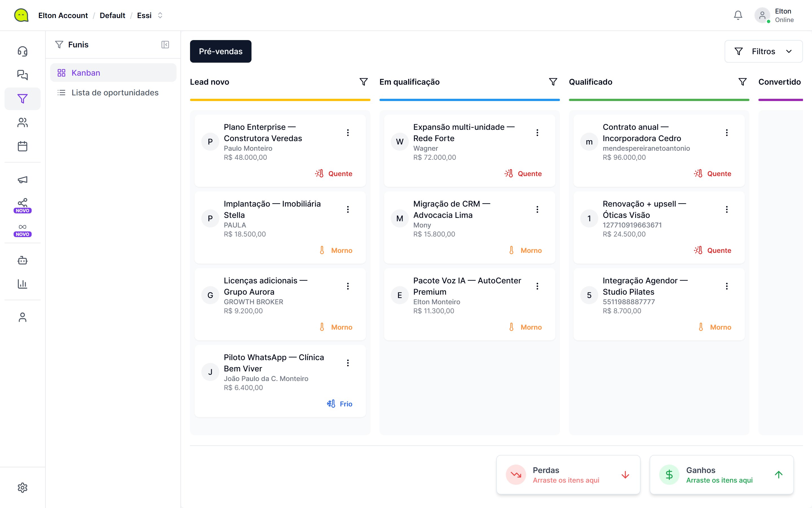Open options menu for Piloto WhatsApp card

click(348, 363)
